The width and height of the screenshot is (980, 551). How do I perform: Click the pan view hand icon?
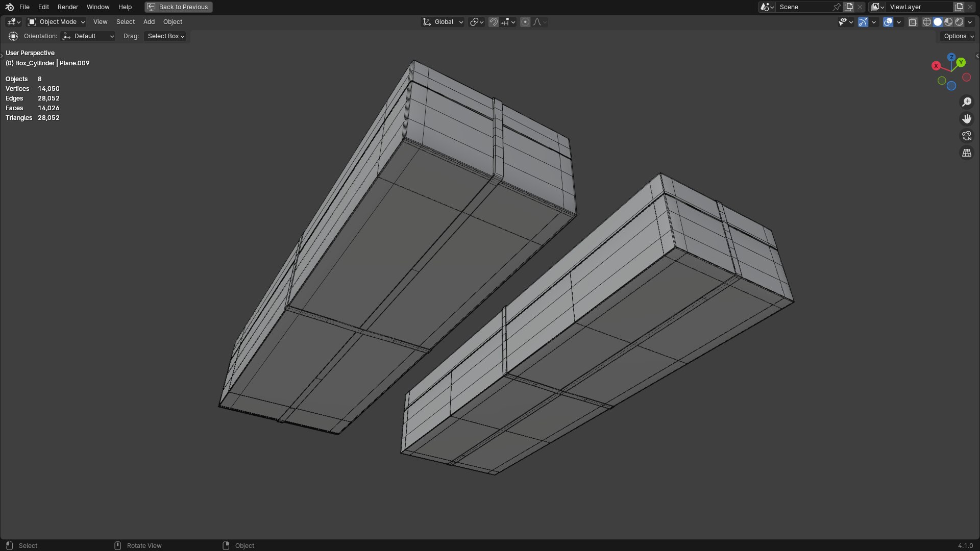click(967, 119)
